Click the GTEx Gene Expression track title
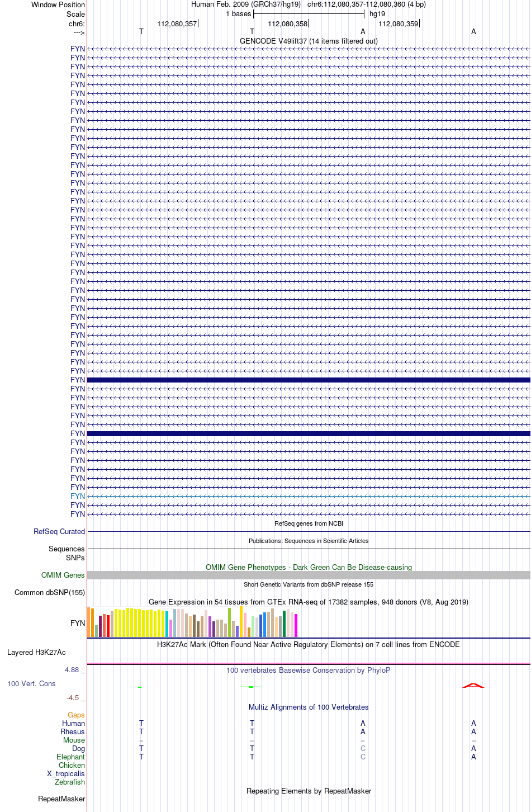This screenshot has width=531, height=812. pos(309,602)
